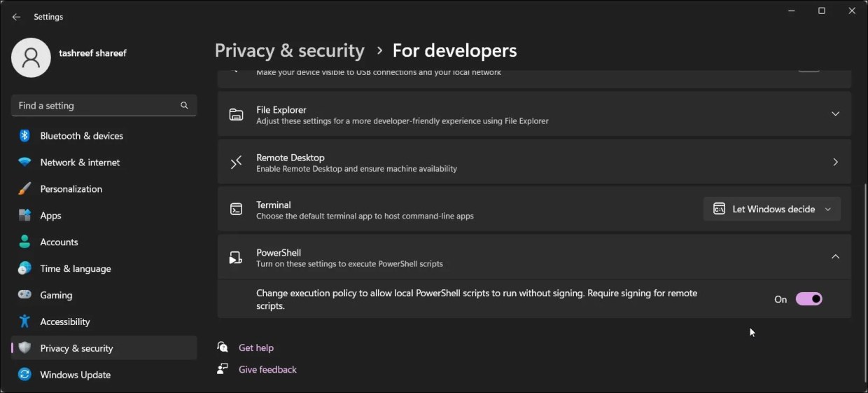Go to Personalization settings

(104, 189)
